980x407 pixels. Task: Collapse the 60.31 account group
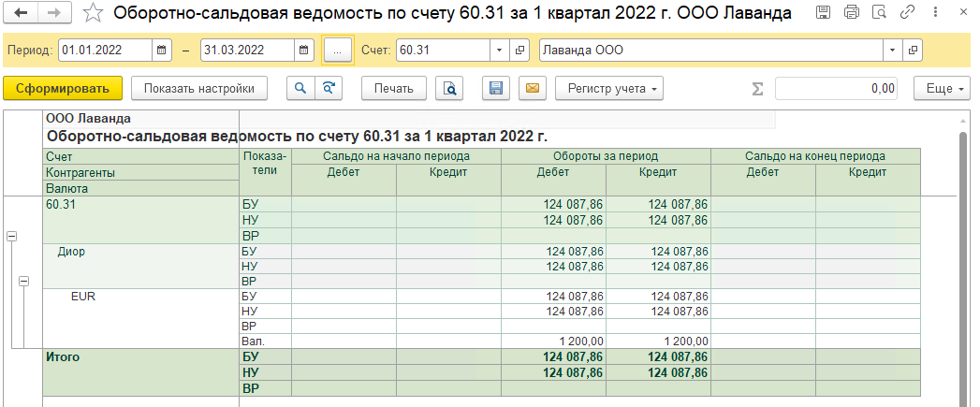tap(12, 237)
